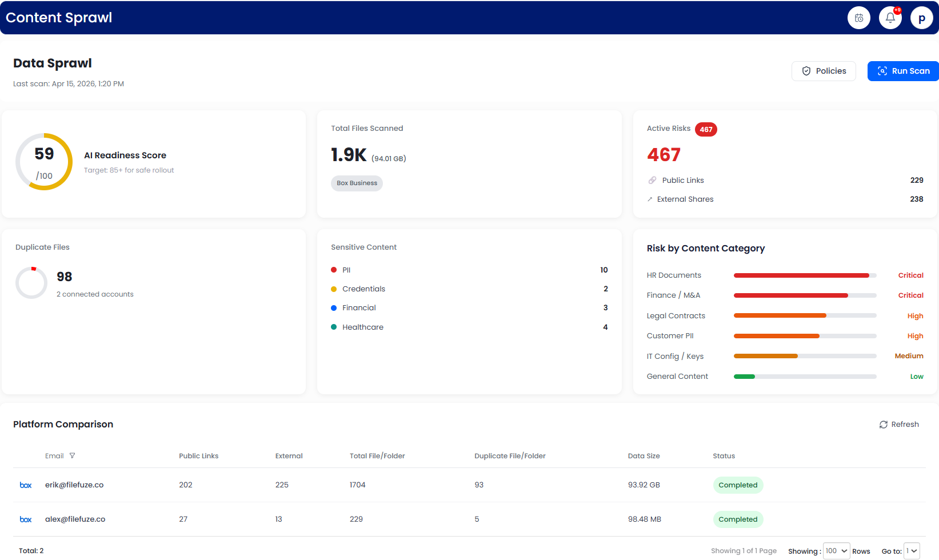The height and width of the screenshot is (560, 939).
Task: Open the erik@filefuze.co account row
Action: pos(74,485)
